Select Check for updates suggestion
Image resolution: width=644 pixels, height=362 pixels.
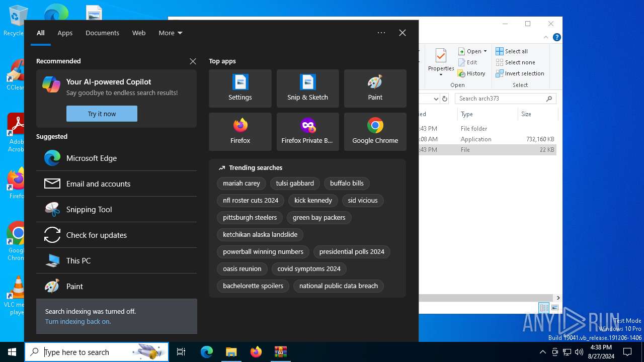(116, 235)
